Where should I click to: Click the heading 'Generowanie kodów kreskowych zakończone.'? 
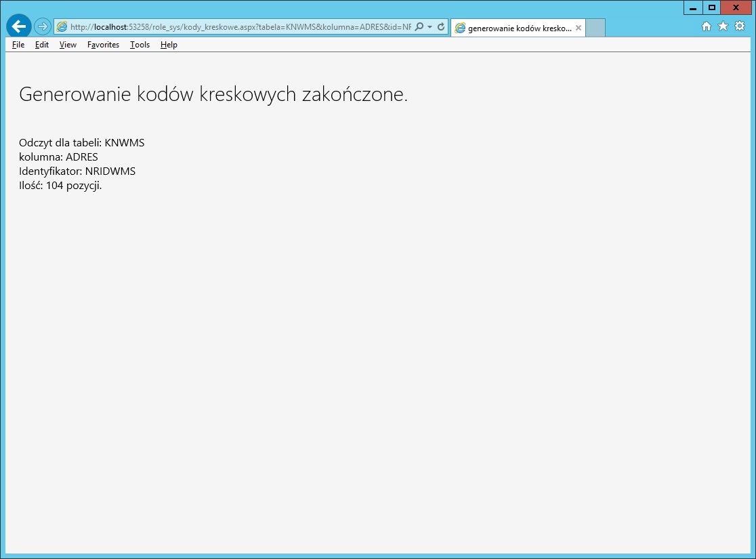tap(213, 94)
